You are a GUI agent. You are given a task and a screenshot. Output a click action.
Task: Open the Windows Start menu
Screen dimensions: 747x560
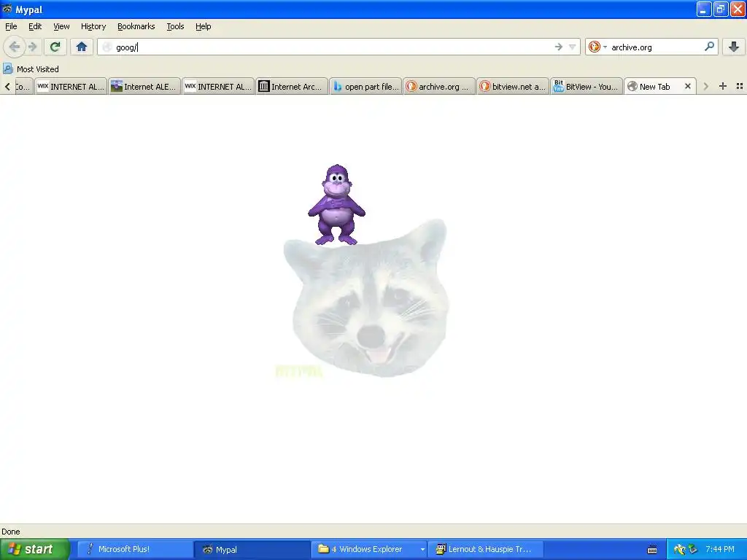pyautogui.click(x=35, y=549)
